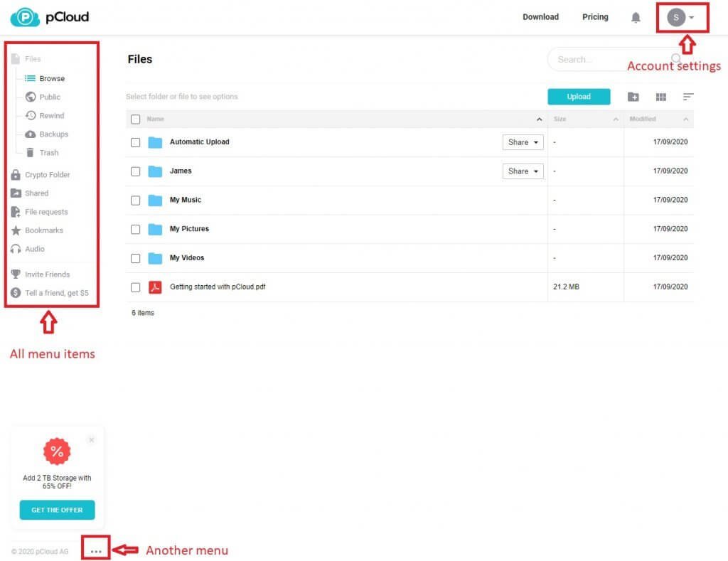Click the search magnifier icon
This screenshot has width=728, height=561.
pyautogui.click(x=676, y=58)
